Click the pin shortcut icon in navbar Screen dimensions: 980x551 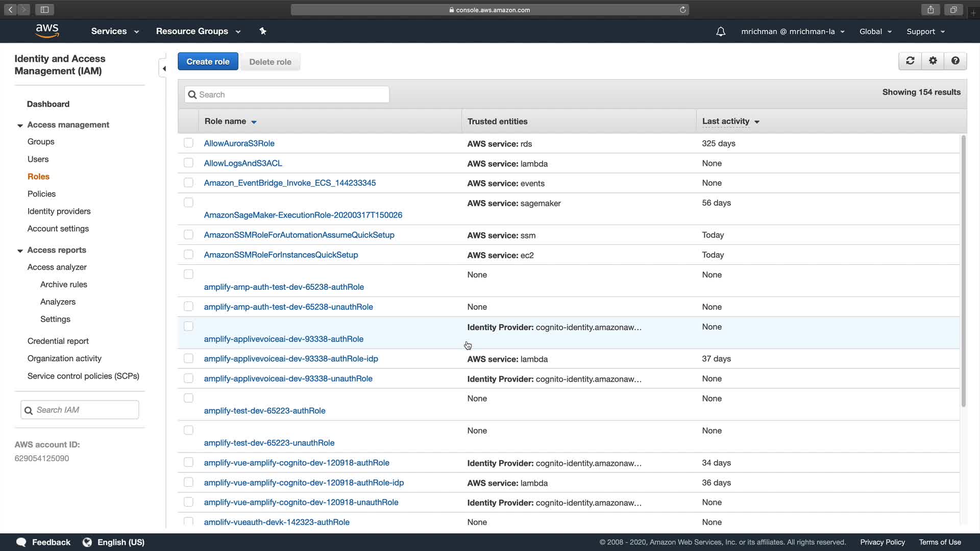(263, 31)
